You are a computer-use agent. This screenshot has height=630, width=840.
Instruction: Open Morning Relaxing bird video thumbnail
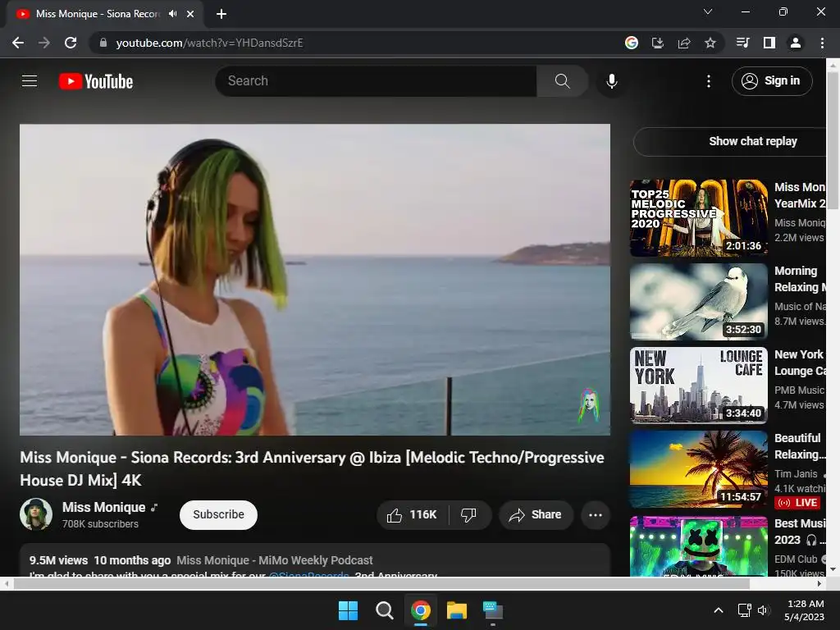(x=699, y=302)
